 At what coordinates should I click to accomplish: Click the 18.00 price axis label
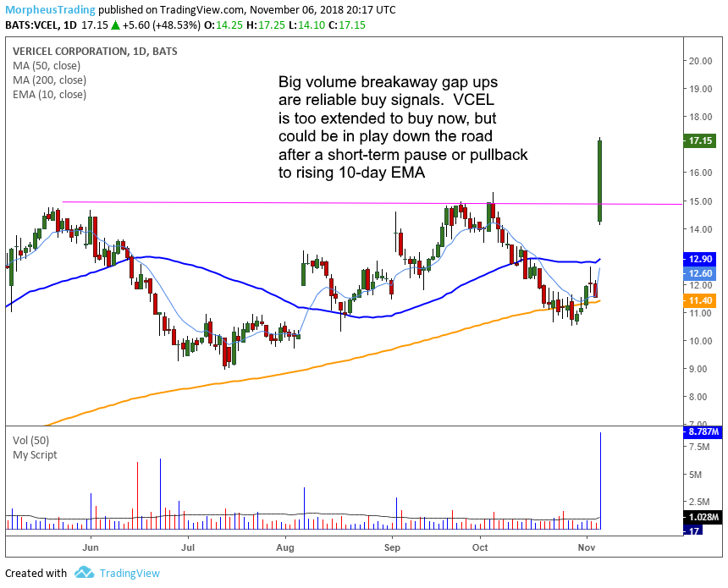point(701,117)
